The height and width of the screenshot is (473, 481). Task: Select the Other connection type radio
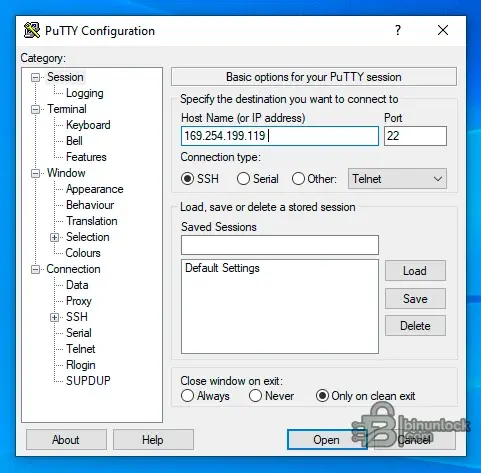coord(298,179)
